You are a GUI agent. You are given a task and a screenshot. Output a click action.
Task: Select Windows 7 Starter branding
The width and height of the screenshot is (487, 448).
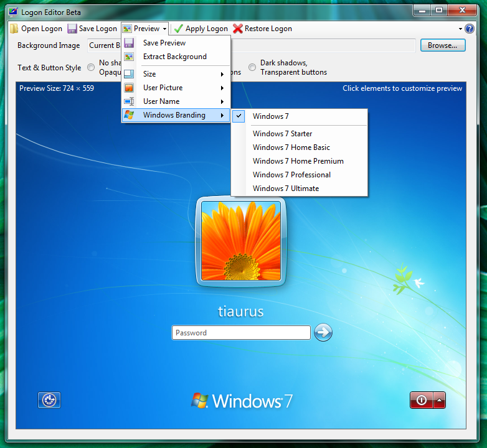click(x=300, y=133)
